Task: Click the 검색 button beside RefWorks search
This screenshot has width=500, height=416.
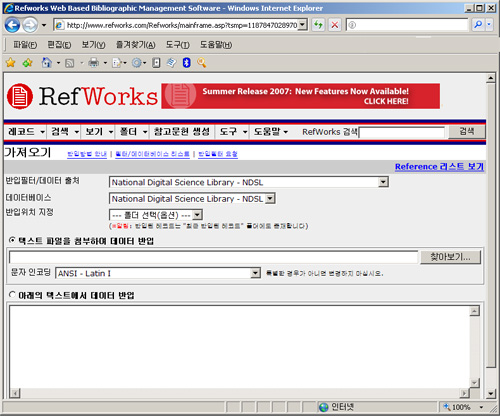Action: 466,131
